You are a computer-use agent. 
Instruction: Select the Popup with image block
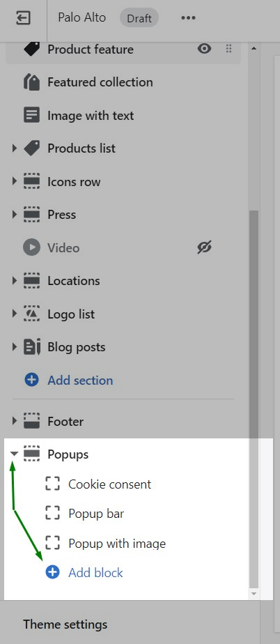117,544
